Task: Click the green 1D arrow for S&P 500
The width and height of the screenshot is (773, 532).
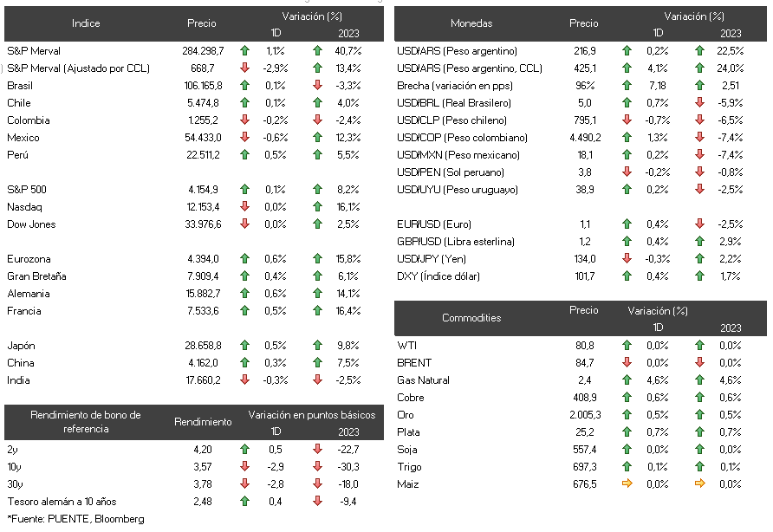Action: tap(244, 190)
